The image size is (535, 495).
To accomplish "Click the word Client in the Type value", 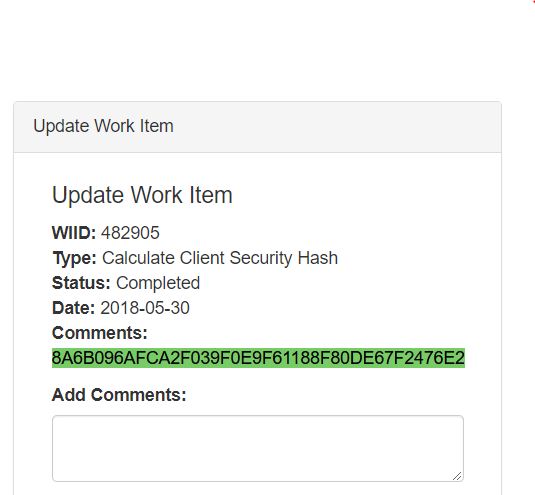I will click(202, 258).
